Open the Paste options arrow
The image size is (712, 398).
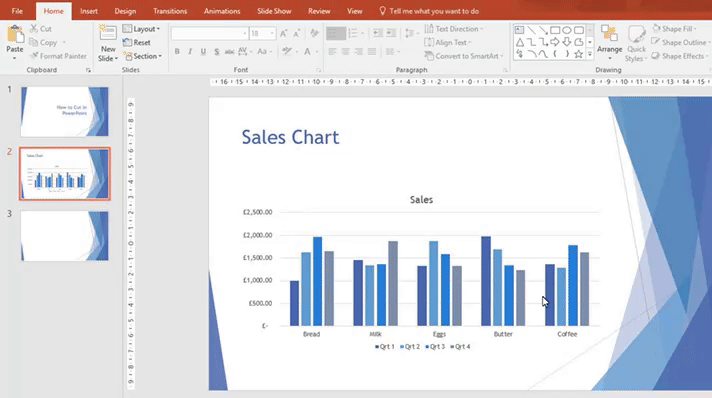tap(15, 58)
